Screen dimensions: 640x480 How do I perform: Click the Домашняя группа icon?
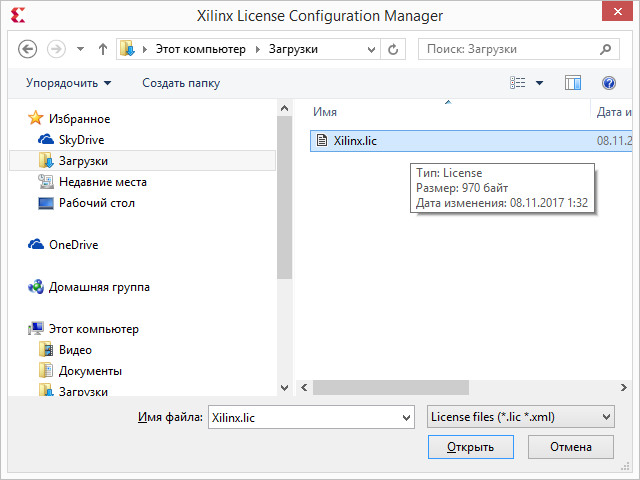pyautogui.click(x=36, y=287)
